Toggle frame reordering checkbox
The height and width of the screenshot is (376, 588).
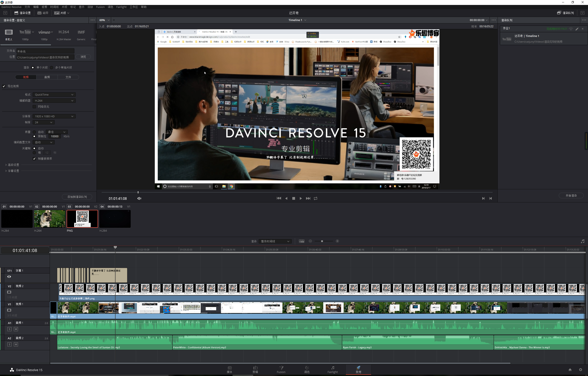[x=34, y=159]
